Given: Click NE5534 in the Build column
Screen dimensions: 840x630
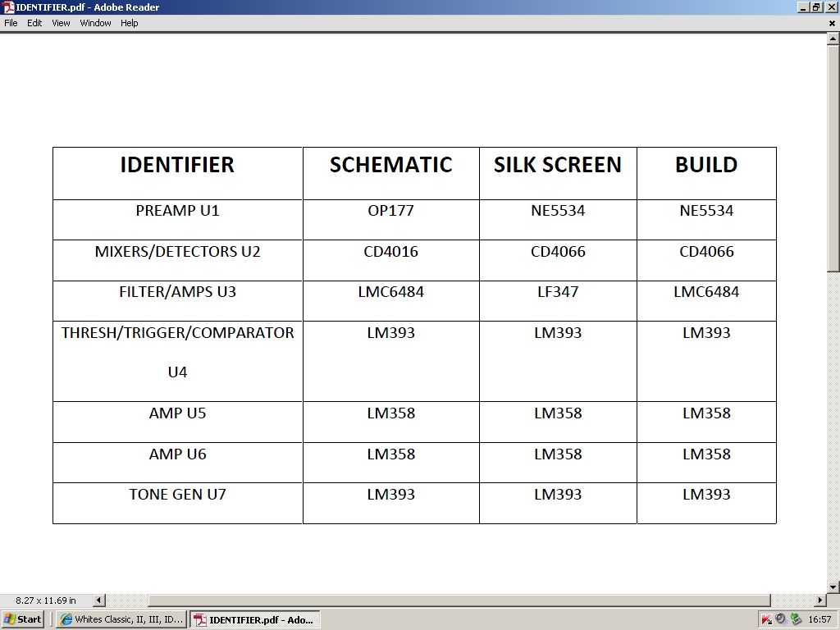Looking at the screenshot, I should pyautogui.click(x=706, y=211).
